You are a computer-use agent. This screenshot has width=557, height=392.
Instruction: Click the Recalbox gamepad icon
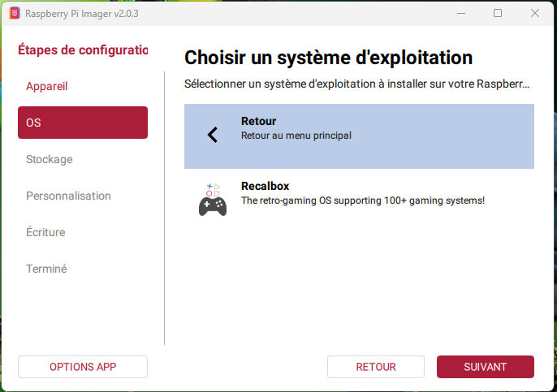pyautogui.click(x=213, y=200)
